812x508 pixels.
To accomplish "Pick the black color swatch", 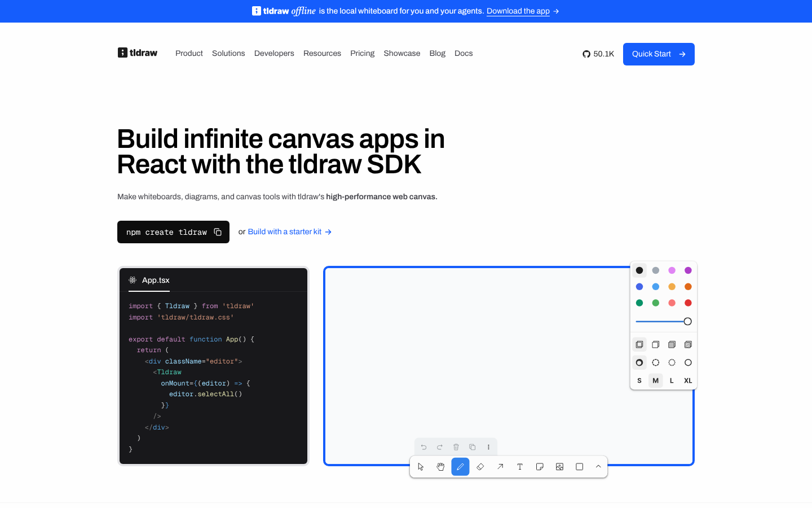I will click(639, 270).
